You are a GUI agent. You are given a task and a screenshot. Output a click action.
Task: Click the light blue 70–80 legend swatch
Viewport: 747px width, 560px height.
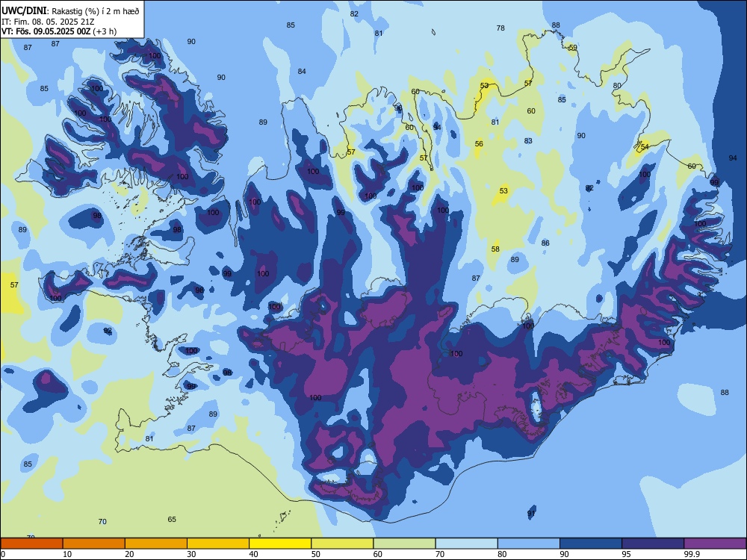coord(466,544)
